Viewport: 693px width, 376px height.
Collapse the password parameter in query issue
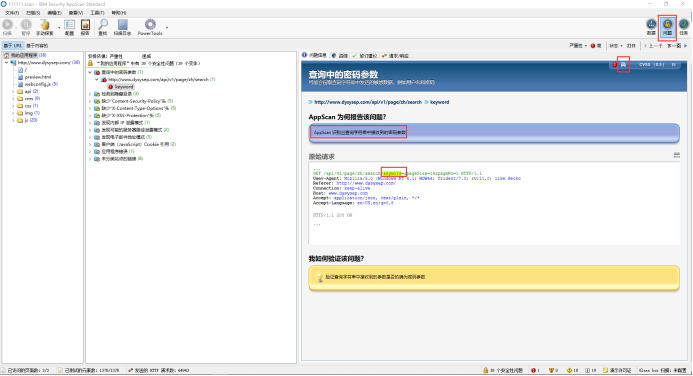click(90, 72)
